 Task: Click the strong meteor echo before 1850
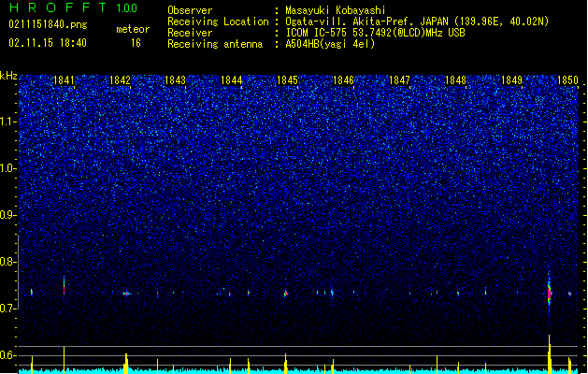click(550, 293)
